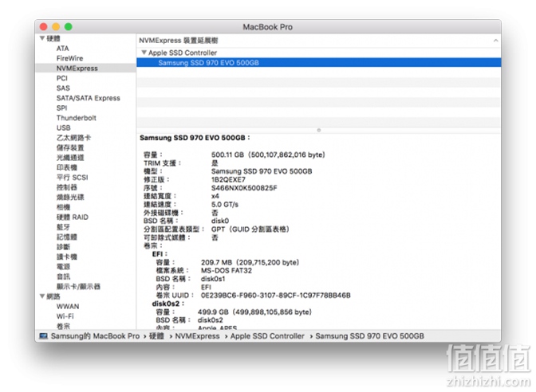Select 控制器 in the sidebar
Screen dimensions: 536x392
pos(67,187)
